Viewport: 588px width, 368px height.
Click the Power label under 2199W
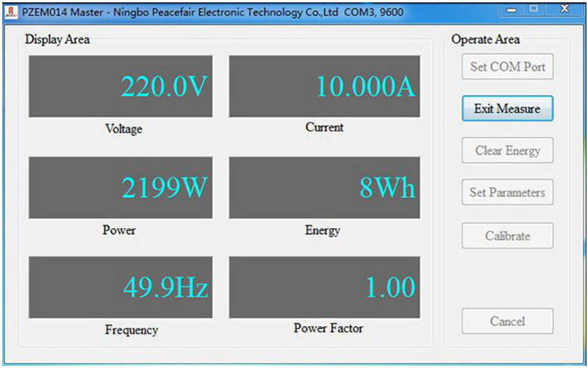point(119,230)
